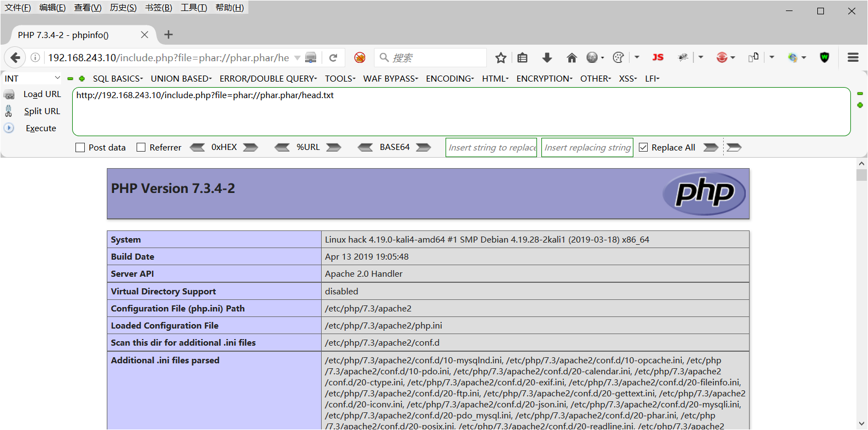Expand the HTML menu
Image resolution: width=868 pixels, height=430 pixels.
495,78
